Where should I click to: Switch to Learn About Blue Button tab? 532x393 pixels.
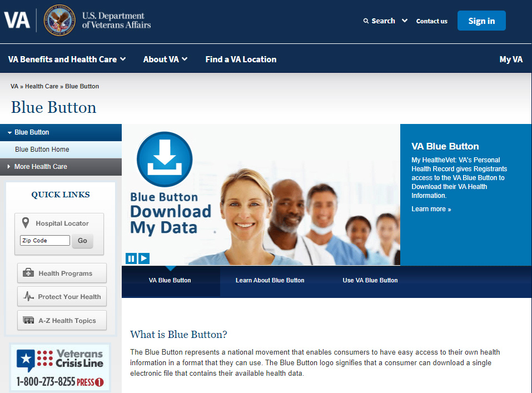pos(270,280)
